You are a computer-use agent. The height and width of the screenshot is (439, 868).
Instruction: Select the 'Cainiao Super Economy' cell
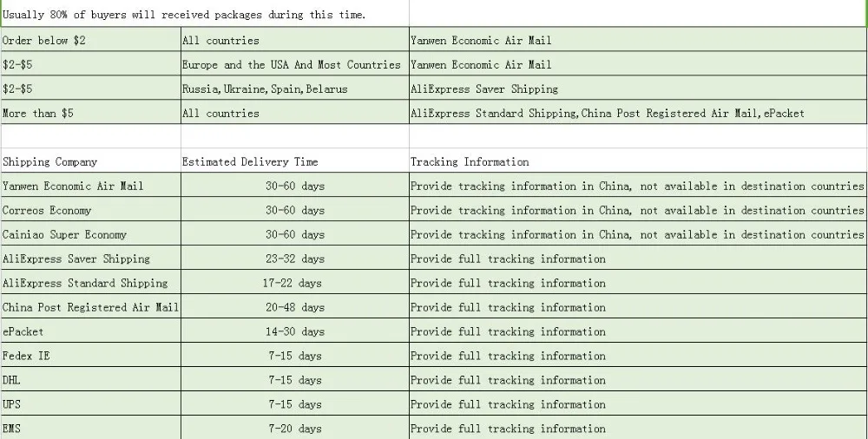click(x=91, y=235)
